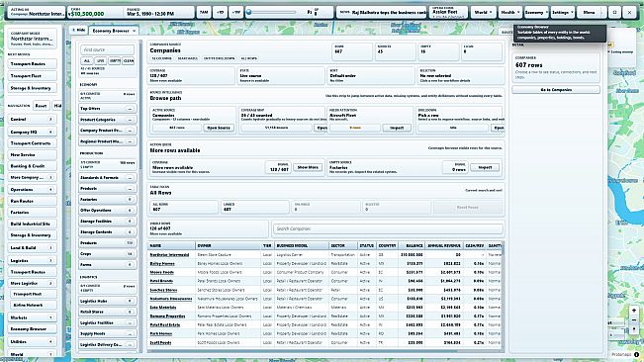Screen dimensions: 644x362
Task: Click the Search Companies input field
Action: 388,228
